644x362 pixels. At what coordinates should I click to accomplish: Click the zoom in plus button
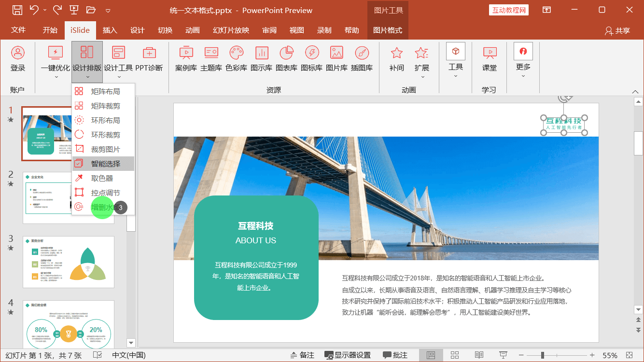click(x=592, y=355)
